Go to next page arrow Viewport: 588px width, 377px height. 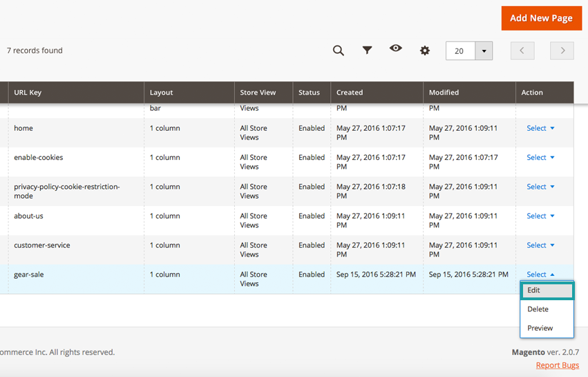point(562,50)
